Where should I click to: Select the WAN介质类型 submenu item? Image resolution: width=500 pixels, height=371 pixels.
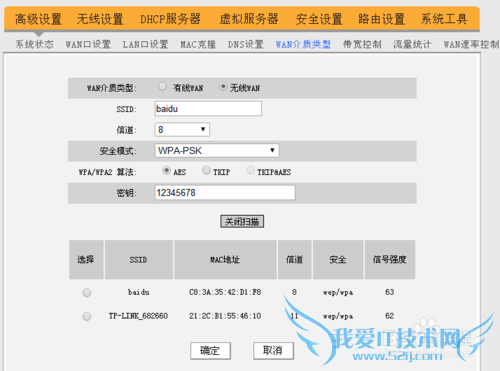[303, 44]
